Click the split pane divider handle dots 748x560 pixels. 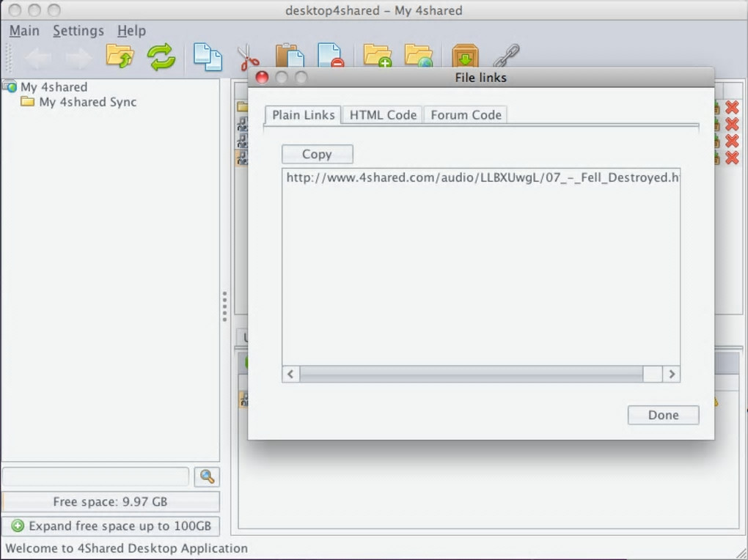pyautogui.click(x=224, y=306)
